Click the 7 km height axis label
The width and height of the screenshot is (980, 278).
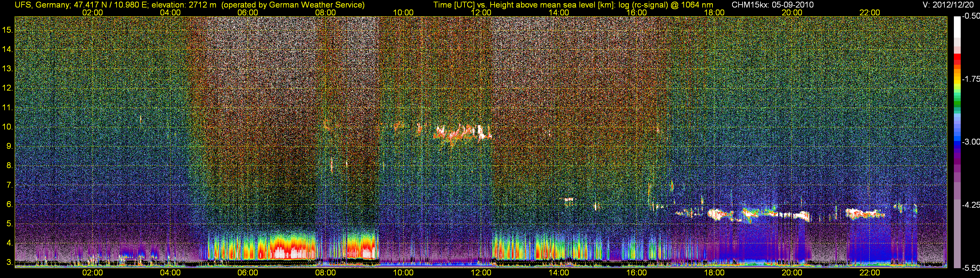tap(9, 185)
